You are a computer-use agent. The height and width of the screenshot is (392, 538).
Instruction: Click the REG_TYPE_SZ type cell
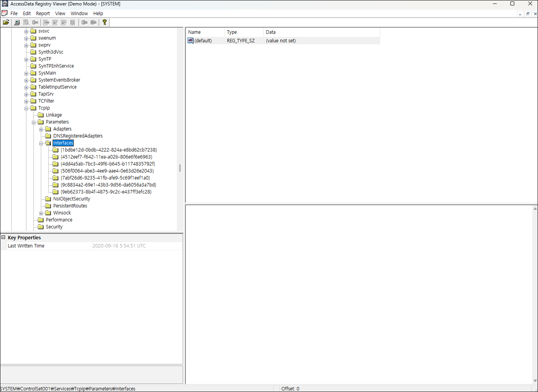click(x=241, y=41)
